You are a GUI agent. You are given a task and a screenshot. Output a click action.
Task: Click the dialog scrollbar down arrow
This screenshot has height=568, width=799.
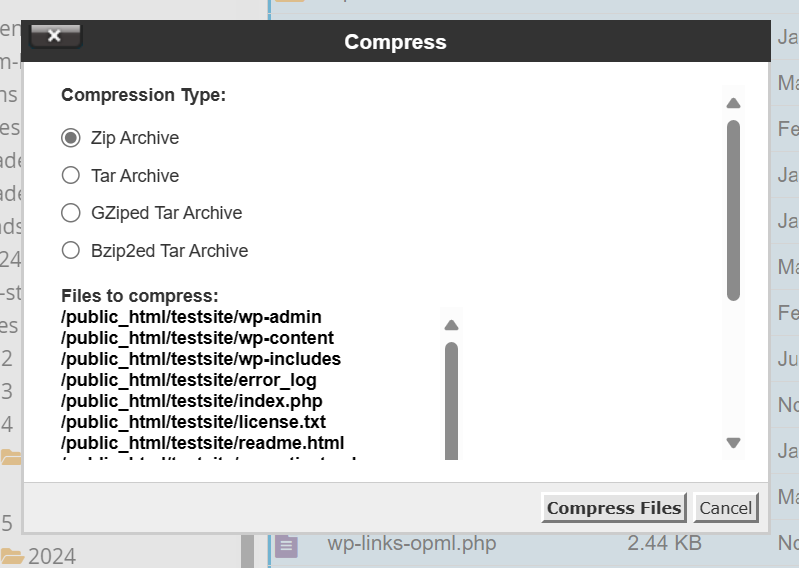tap(733, 443)
